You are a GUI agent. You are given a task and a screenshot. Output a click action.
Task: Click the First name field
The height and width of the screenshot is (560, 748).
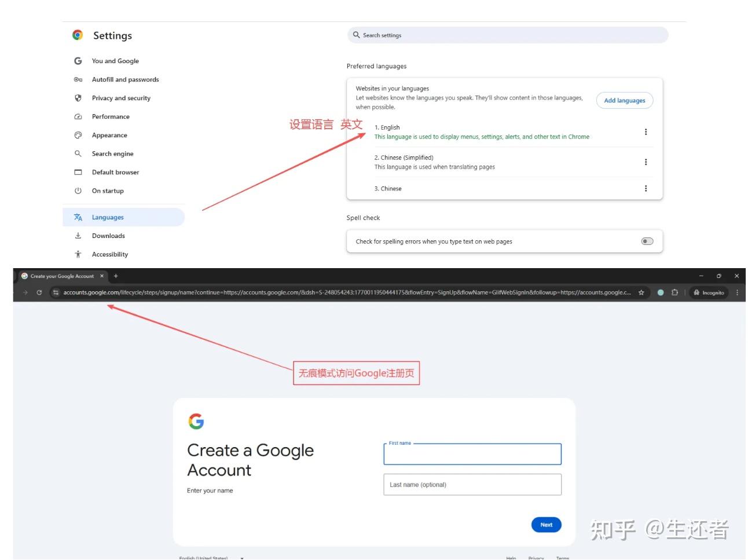472,454
